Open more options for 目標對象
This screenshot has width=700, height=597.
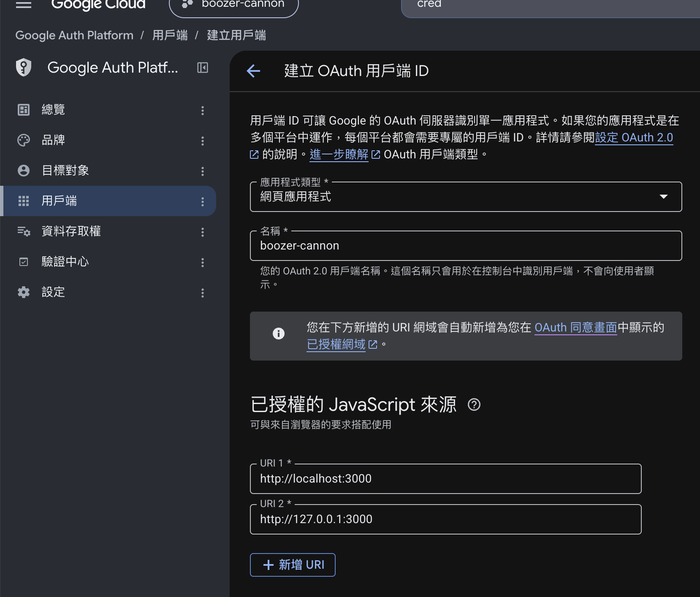click(x=203, y=171)
